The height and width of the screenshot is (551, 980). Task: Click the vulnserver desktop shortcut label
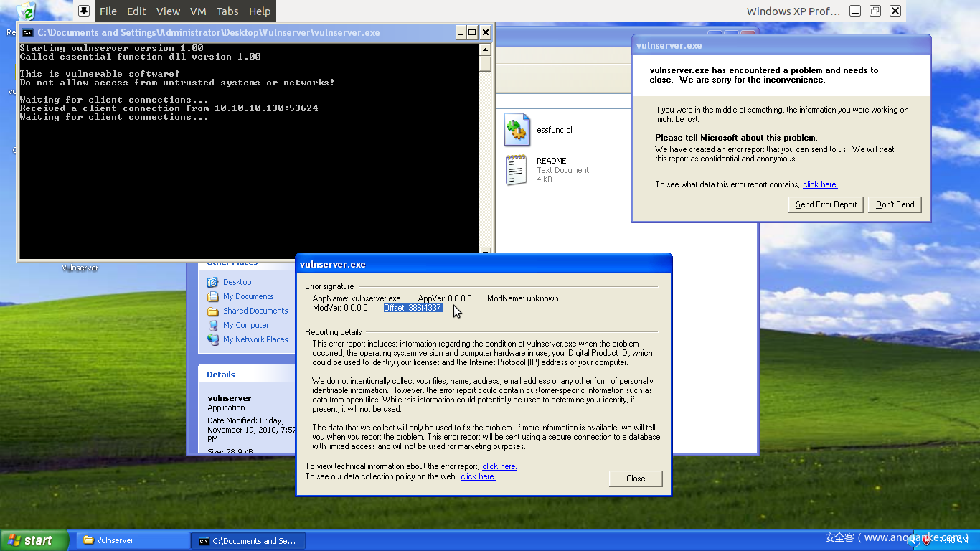[x=80, y=268]
